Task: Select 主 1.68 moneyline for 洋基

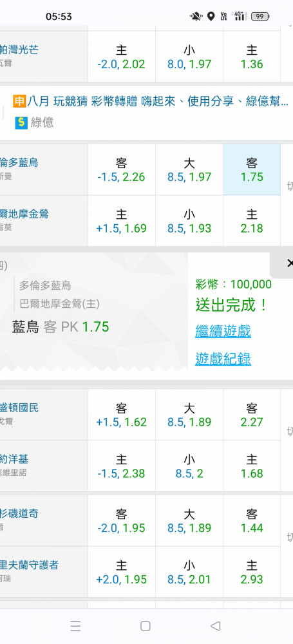Action: point(252,466)
